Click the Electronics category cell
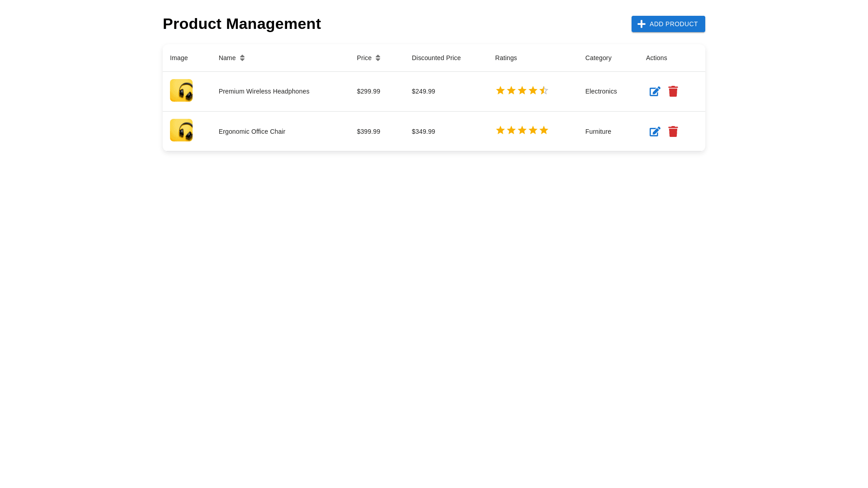868x488 pixels. click(601, 91)
